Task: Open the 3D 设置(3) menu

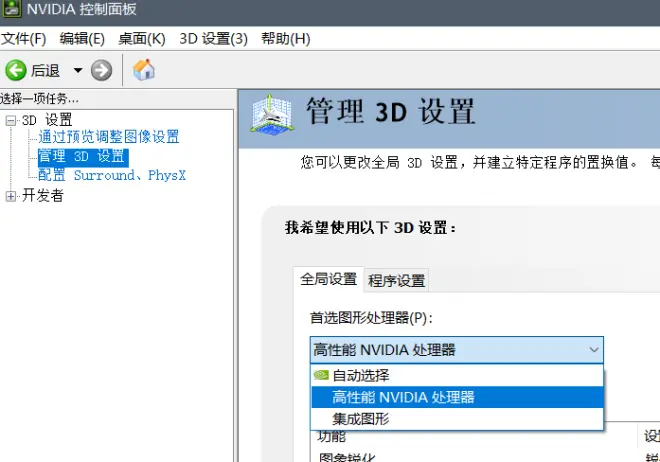Action: coord(213,39)
